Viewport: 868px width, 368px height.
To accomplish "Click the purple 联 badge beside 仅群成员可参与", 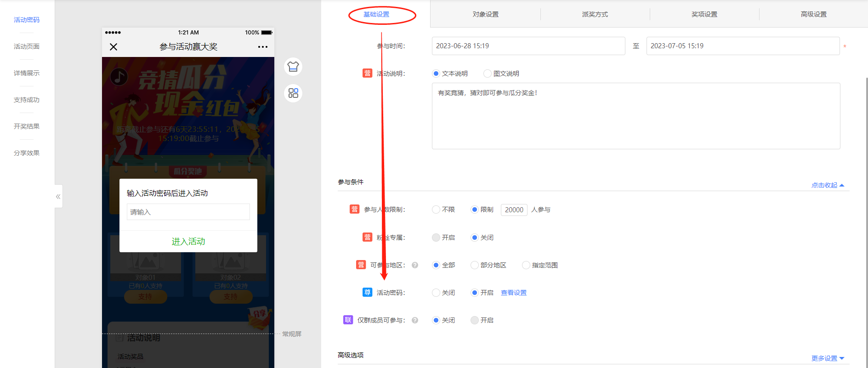I will point(348,320).
